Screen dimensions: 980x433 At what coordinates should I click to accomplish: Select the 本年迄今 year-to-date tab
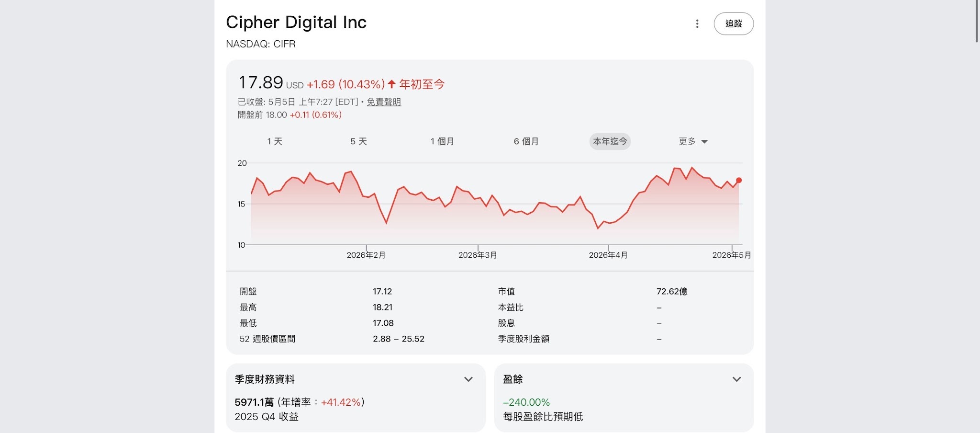coord(610,141)
